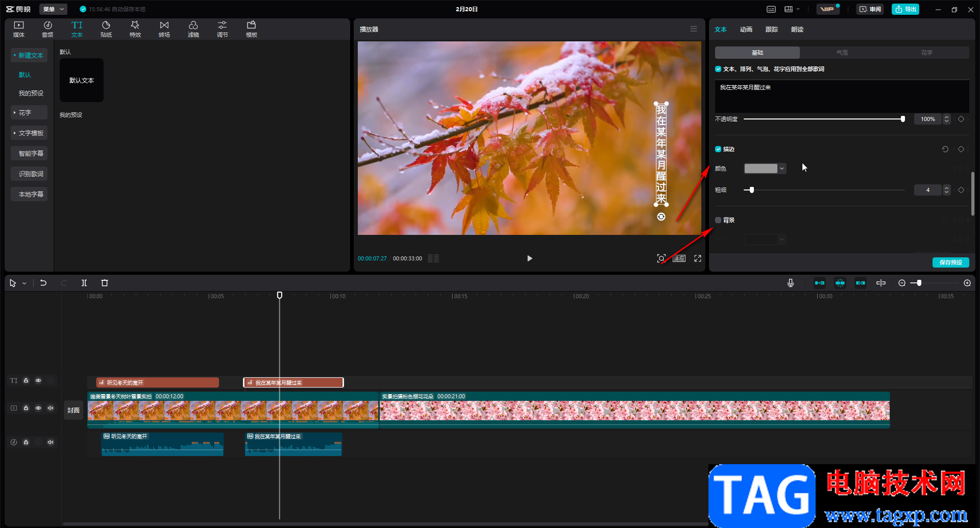980x528 pixels.
Task: Open the stroke 颜色 color dropdown
Action: pos(765,169)
